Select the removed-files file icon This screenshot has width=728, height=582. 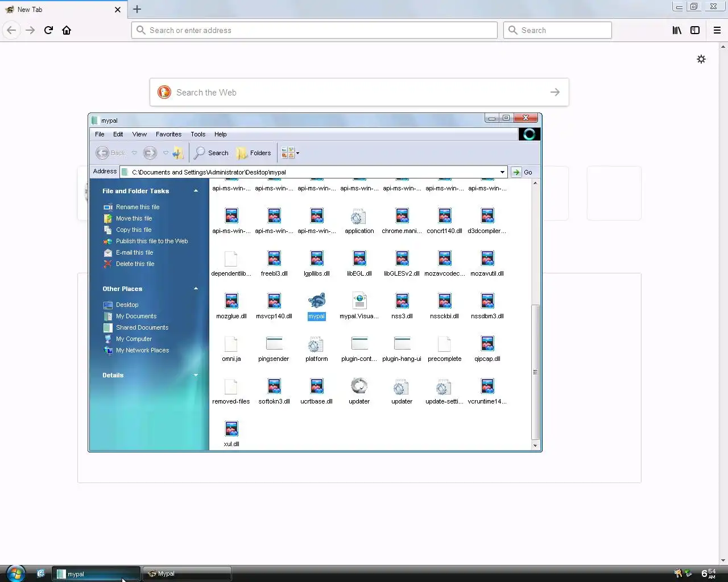(x=231, y=386)
